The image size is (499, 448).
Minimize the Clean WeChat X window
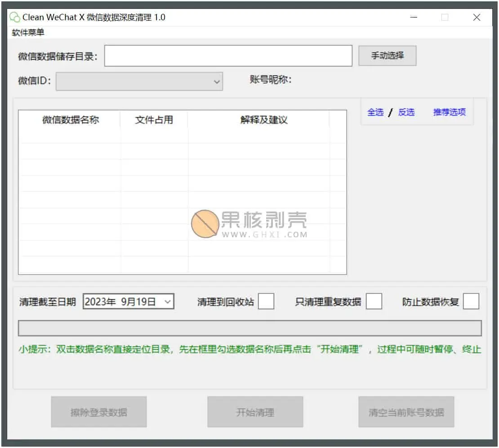click(414, 17)
